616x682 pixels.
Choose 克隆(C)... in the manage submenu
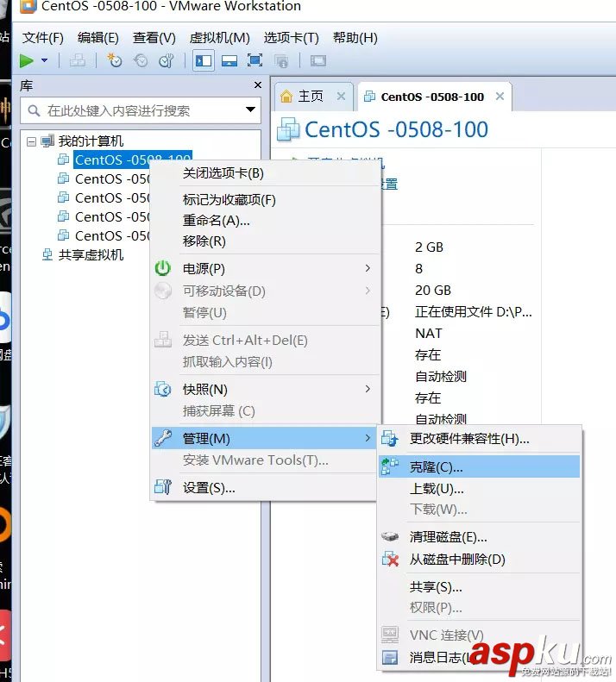(479, 466)
